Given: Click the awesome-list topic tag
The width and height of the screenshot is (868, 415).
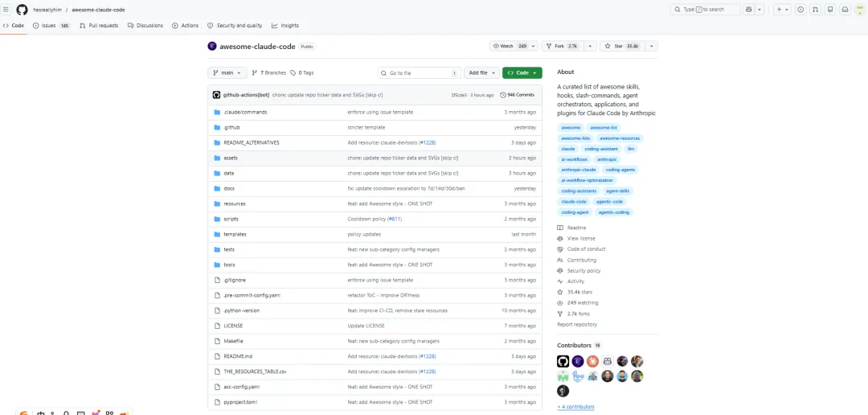Looking at the screenshot, I should click(x=604, y=127).
